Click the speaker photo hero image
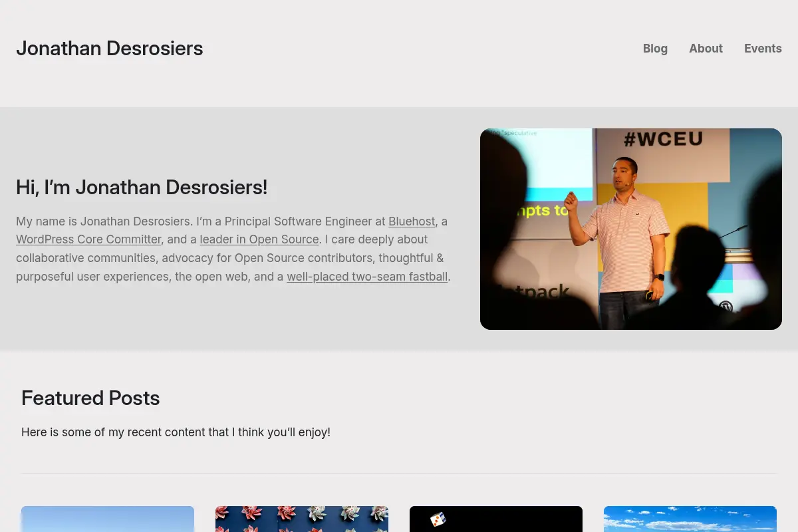The height and width of the screenshot is (532, 798). coord(631,229)
